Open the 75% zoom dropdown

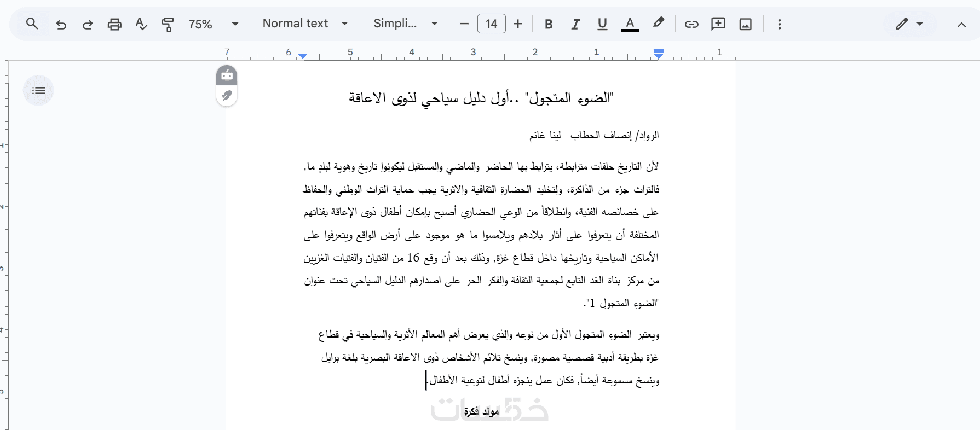tap(214, 24)
